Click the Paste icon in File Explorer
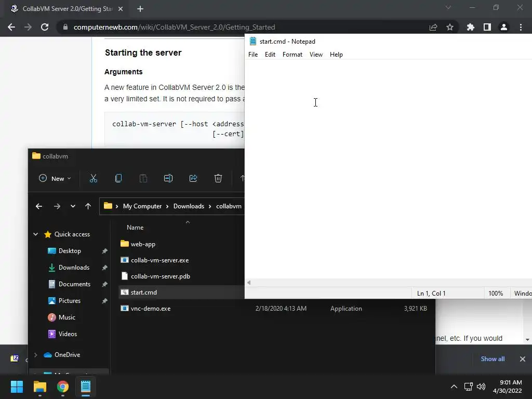 click(143, 179)
